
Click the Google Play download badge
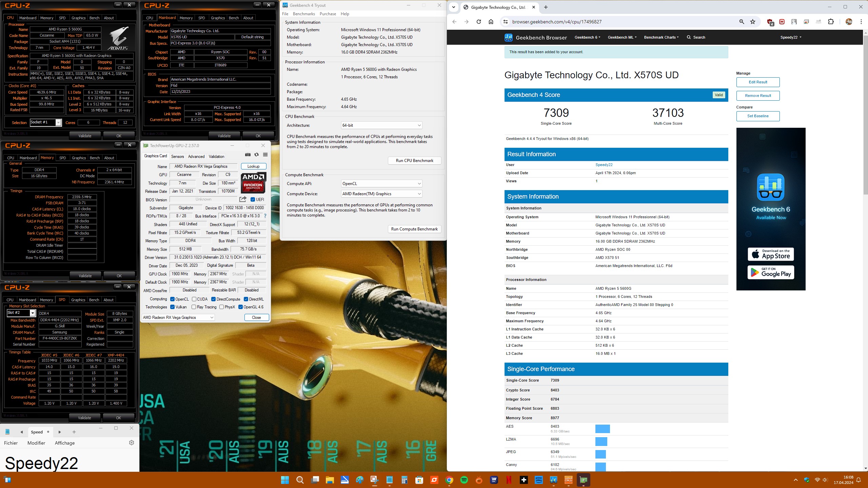(x=771, y=272)
